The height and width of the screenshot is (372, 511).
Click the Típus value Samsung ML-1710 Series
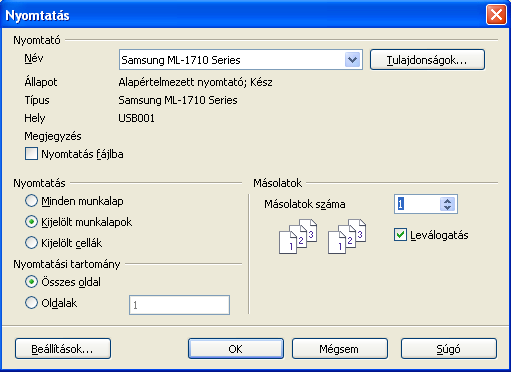coord(178,100)
